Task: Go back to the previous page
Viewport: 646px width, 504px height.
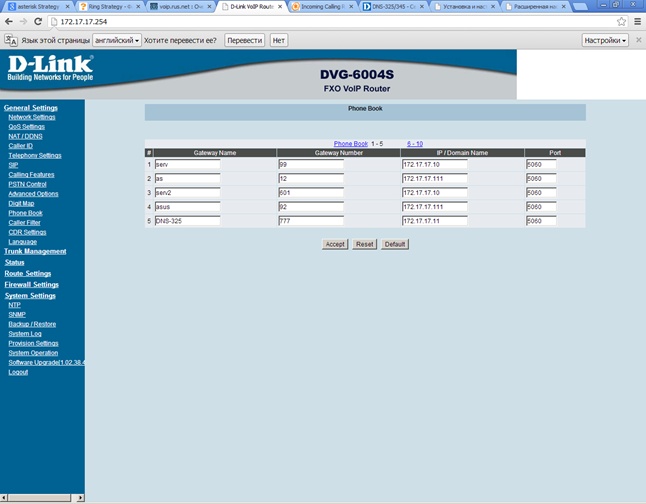Action: 9,21
